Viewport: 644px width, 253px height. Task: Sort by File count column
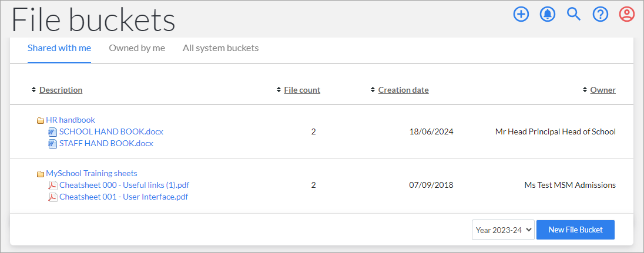pyautogui.click(x=302, y=90)
